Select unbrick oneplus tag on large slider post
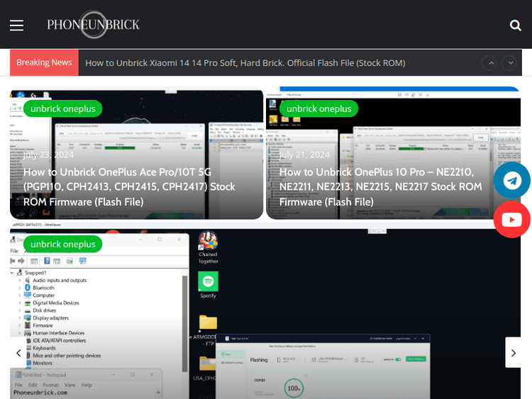The width and height of the screenshot is (532, 399). [x=62, y=244]
